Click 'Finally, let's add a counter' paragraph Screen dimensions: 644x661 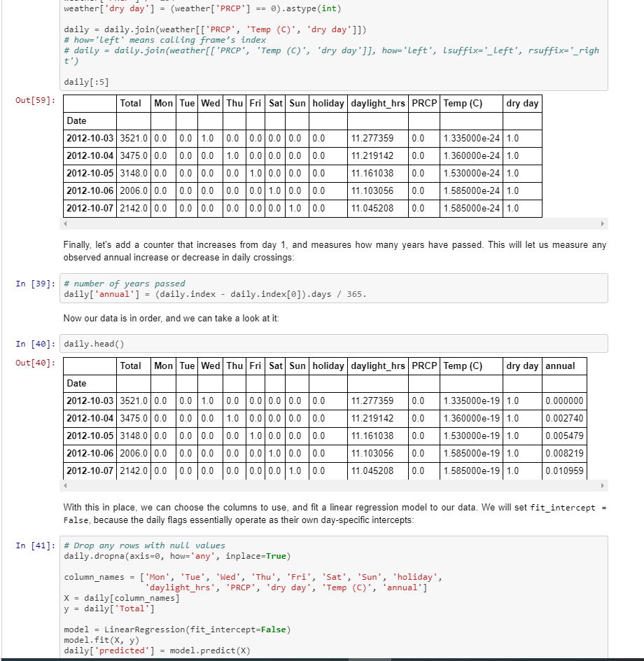pyautogui.click(x=335, y=251)
